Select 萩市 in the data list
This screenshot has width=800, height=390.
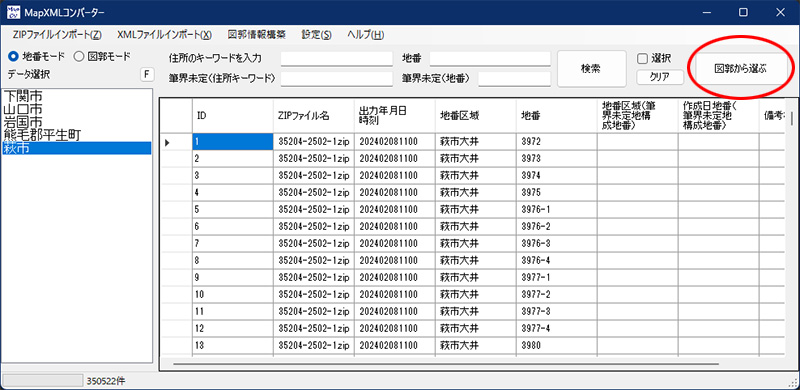point(77,148)
